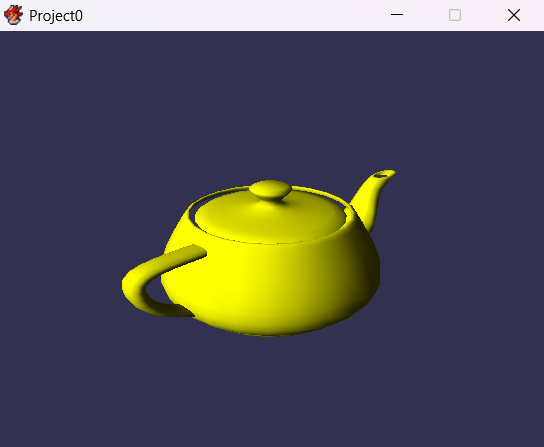Close the Project0 window
The image size is (544, 447).
(x=514, y=15)
